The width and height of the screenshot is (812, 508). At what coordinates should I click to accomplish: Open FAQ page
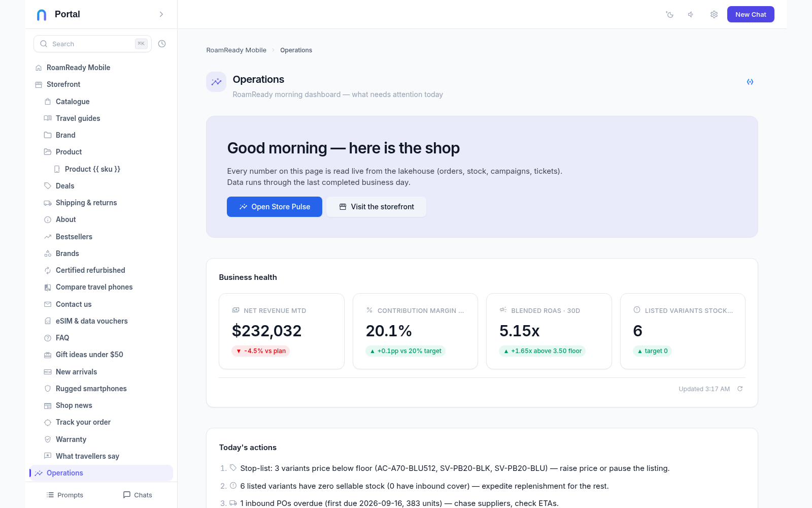click(106, 338)
